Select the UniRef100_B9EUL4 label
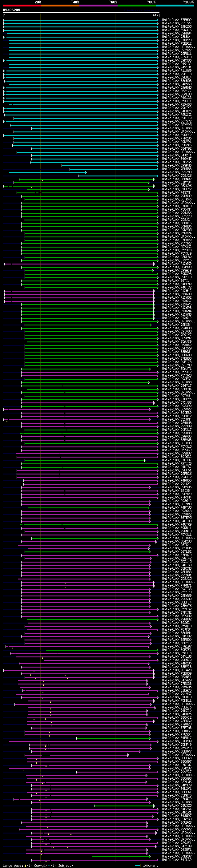The height and width of the screenshot is (868, 197). point(177,78)
